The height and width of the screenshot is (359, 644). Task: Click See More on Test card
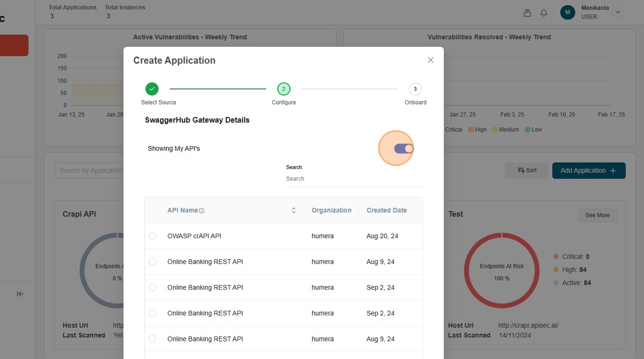pos(597,216)
